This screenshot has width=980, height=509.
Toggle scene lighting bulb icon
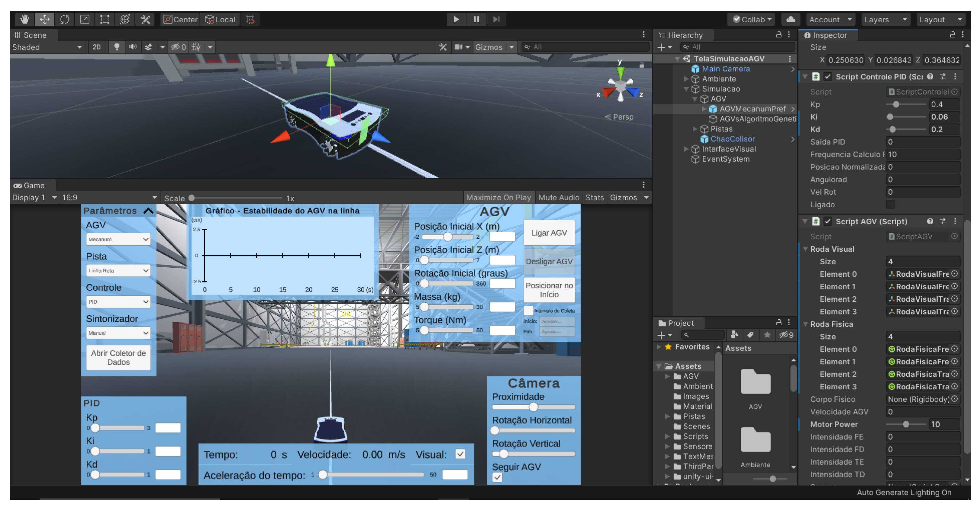click(117, 47)
